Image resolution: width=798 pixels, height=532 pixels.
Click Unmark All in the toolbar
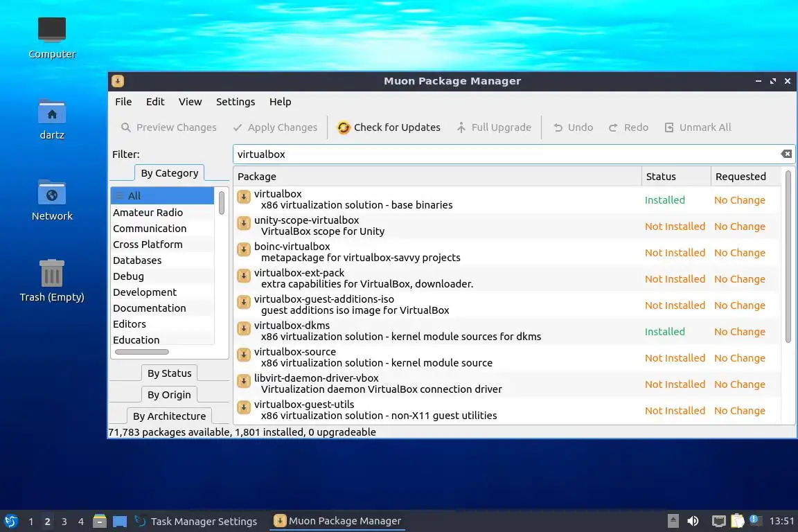(x=698, y=127)
